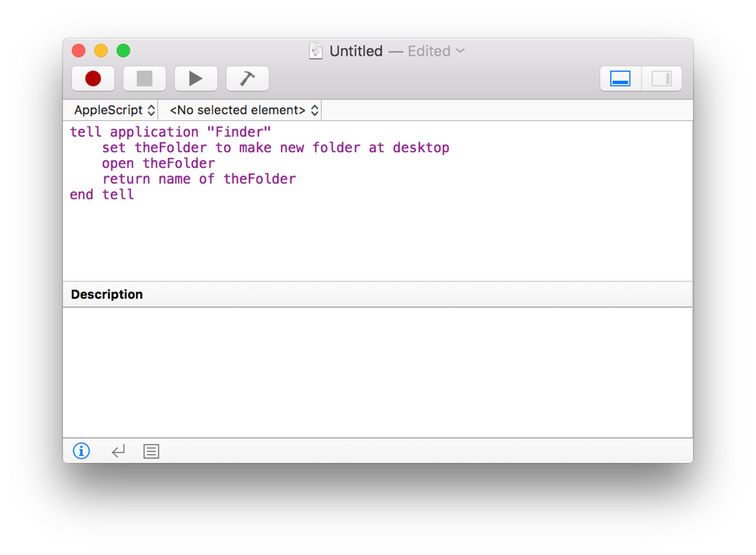
Task: Click the 'tell application "Finder"' line
Action: click(x=170, y=132)
